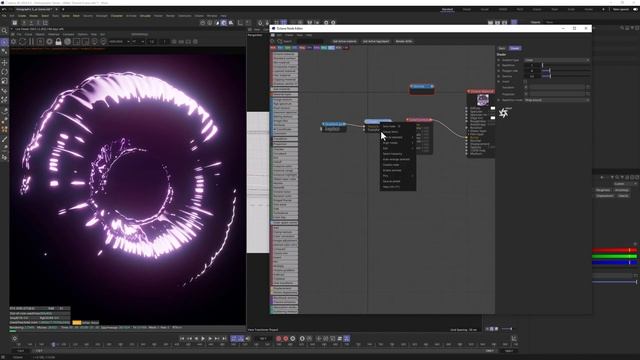Step to next frame in timeline
Screen dimensions: 640x360
pyautogui.click(x=210, y=339)
